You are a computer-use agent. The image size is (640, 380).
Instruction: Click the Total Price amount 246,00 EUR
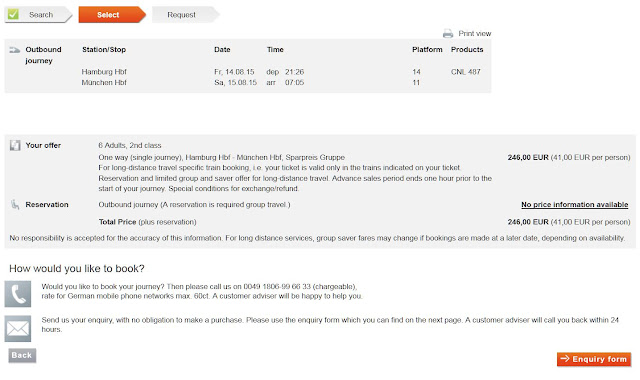click(x=528, y=222)
